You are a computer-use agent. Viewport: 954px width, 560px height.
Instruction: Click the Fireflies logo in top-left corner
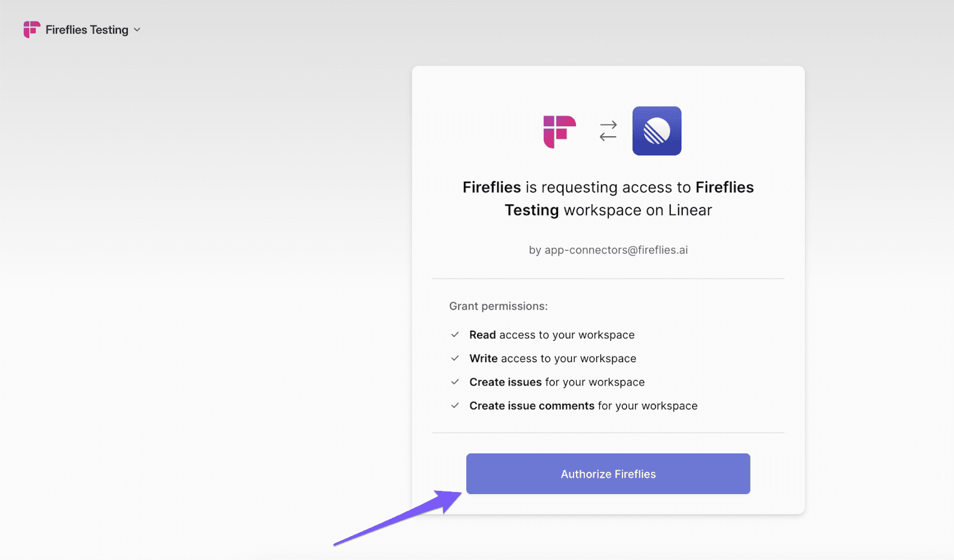click(x=32, y=30)
